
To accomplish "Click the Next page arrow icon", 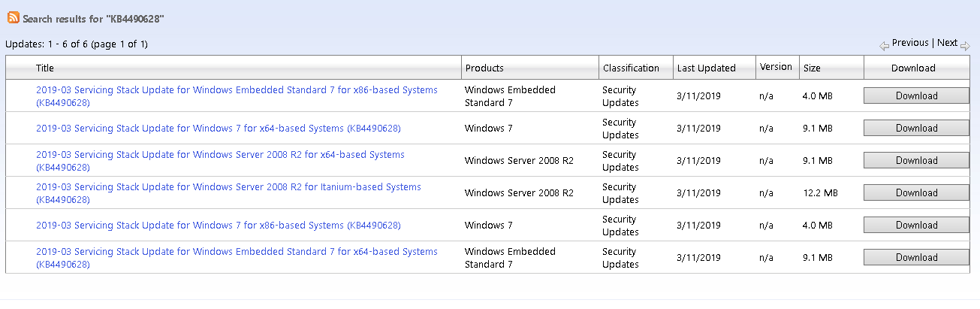I will [x=965, y=45].
